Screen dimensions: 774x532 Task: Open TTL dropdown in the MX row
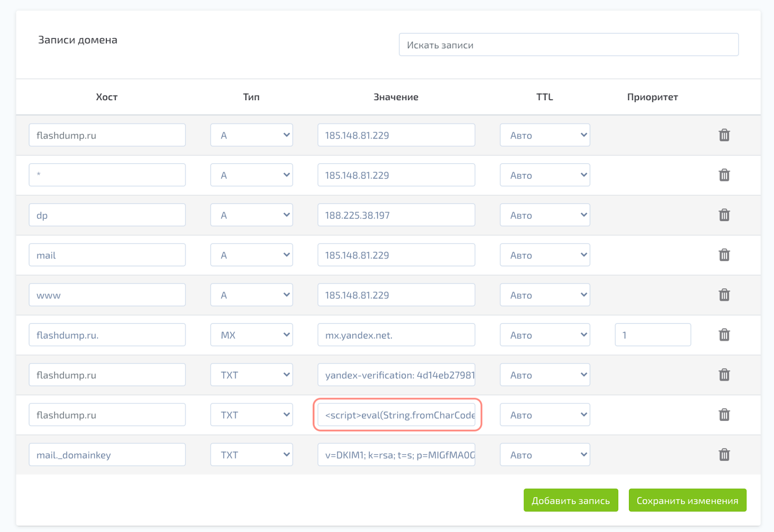click(545, 335)
